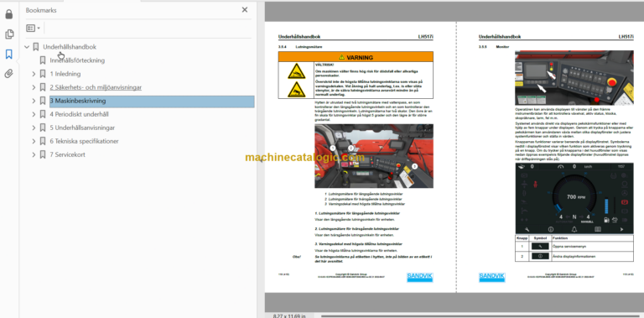Click the upper tip-over hazard symbol
Viewport: 644px width, 318px height.
pyautogui.click(x=296, y=71)
